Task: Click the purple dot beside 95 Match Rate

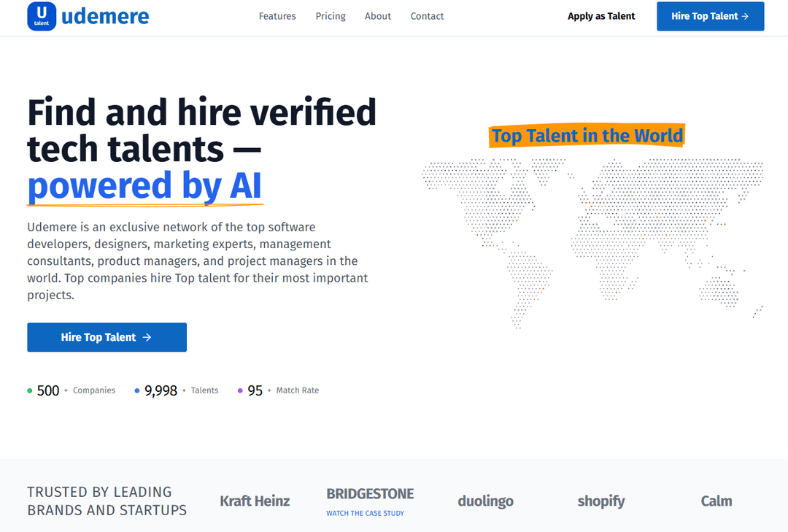Action: click(240, 391)
